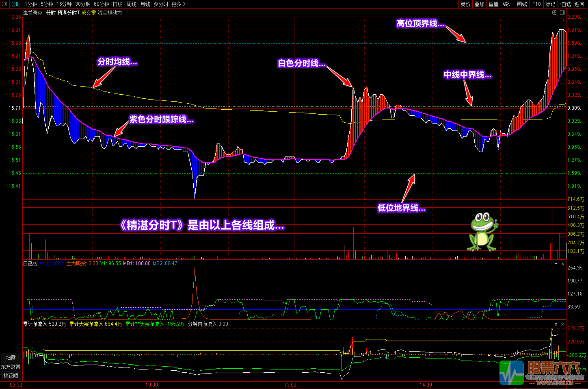Open the 统计 statistics tool
Image resolution: width=588 pixels, height=389 pixels.
(508, 4)
